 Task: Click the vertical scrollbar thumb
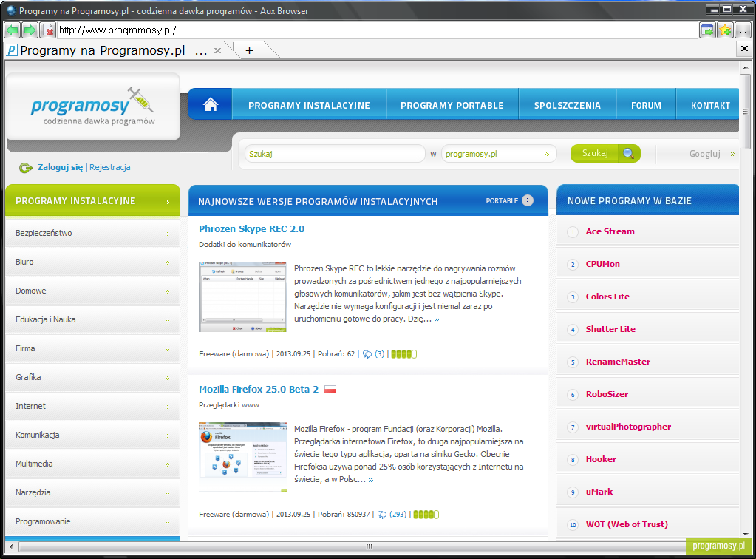pos(746,112)
